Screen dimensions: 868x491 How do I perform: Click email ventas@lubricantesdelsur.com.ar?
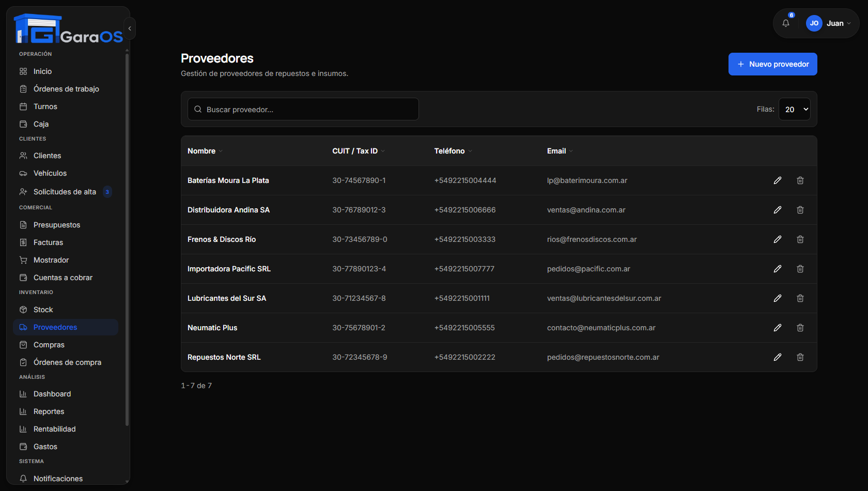coord(604,298)
